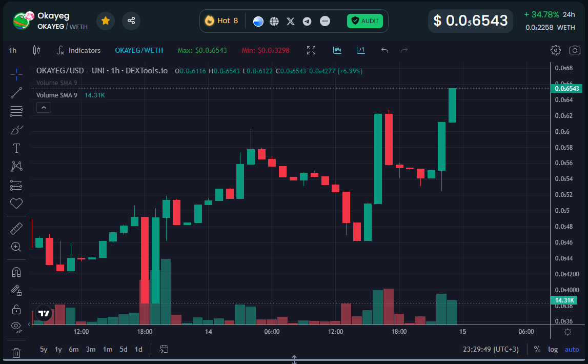The image size is (588, 364).
Task: Open the X (Twitter) social link
Action: tap(291, 21)
